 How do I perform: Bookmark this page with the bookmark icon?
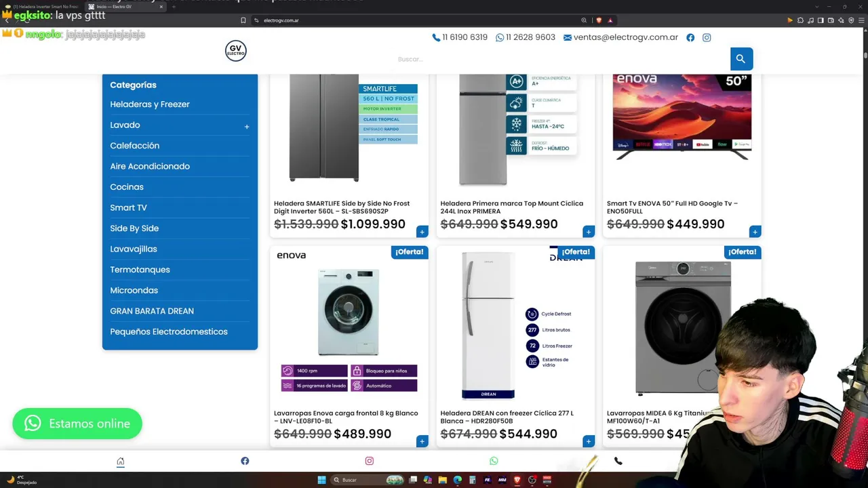[243, 20]
